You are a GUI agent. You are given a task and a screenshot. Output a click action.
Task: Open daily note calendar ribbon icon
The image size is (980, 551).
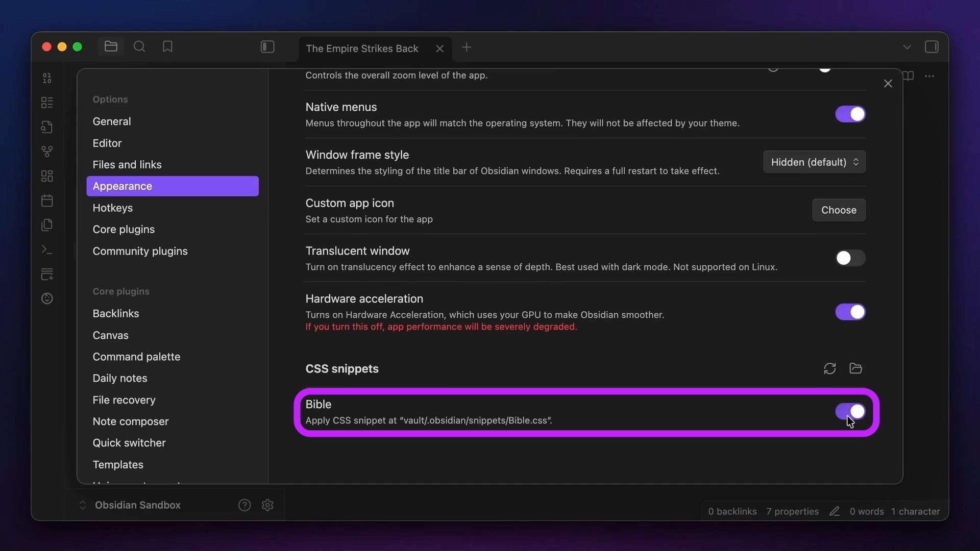pos(47,201)
